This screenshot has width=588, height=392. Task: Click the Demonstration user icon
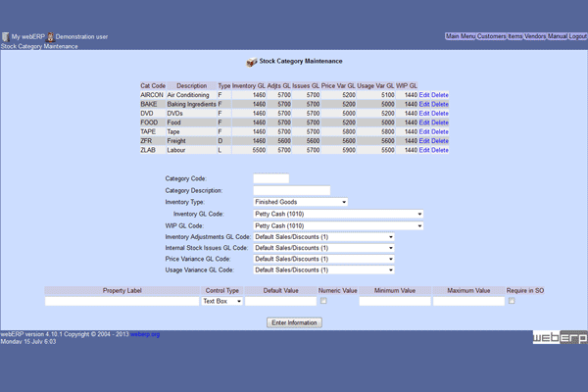tap(50, 36)
